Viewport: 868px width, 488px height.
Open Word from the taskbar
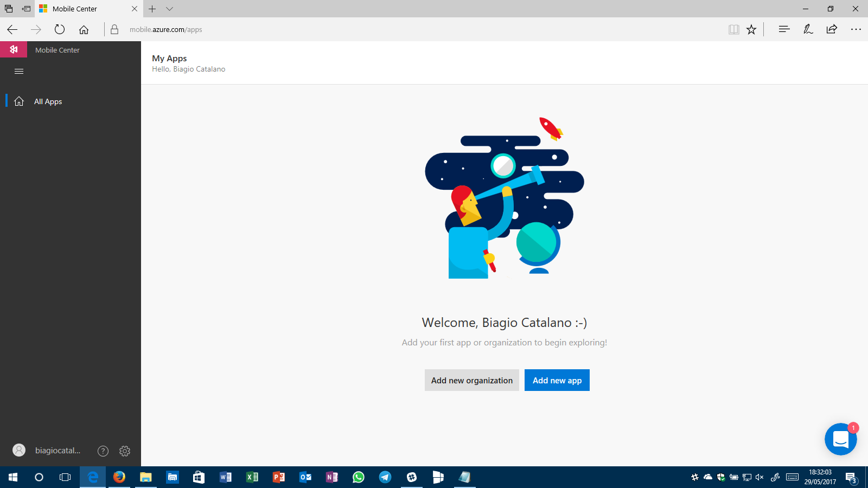tap(226, 477)
